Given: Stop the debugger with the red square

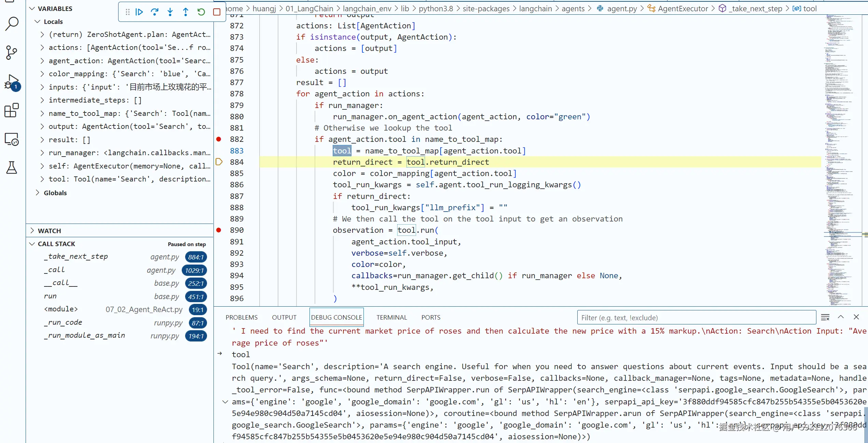Looking at the screenshot, I should 217,12.
